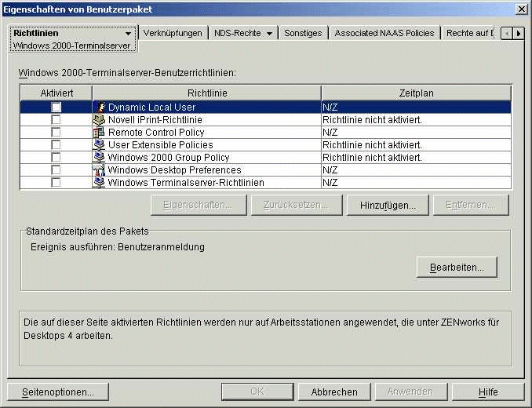Click the Windows Desktop Preferences icon
532x408 pixels.
[100, 170]
